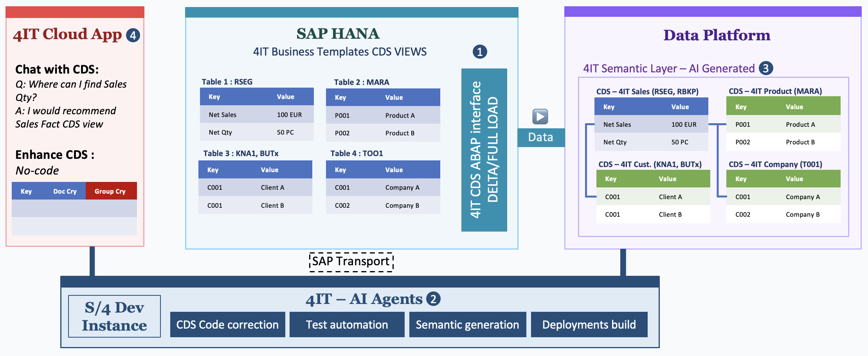Click the number 4 badge beside Cloud App
This screenshot has width=868, height=356.
[133, 36]
